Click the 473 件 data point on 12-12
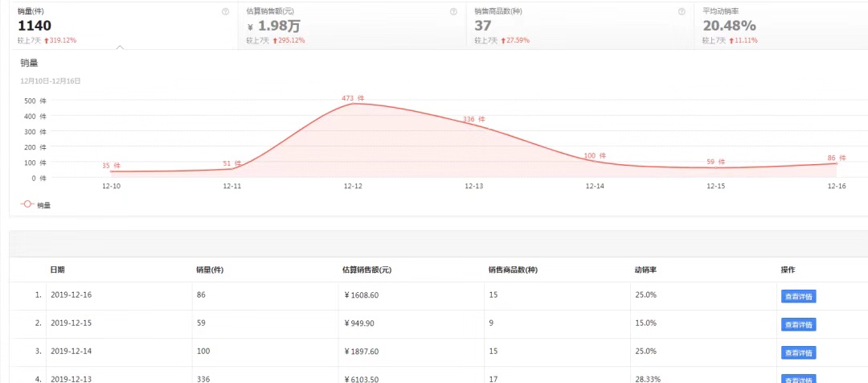The image size is (868, 383). point(353,103)
